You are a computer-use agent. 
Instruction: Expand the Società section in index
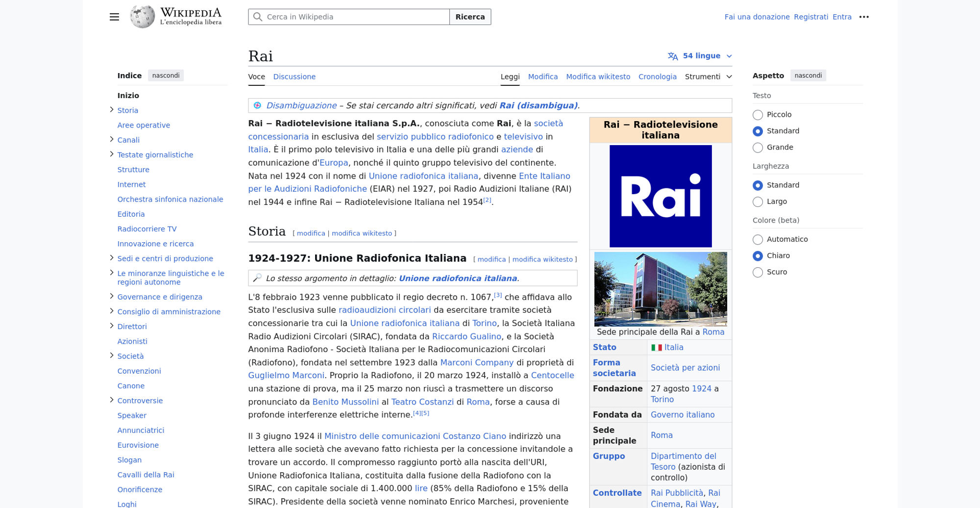click(112, 356)
